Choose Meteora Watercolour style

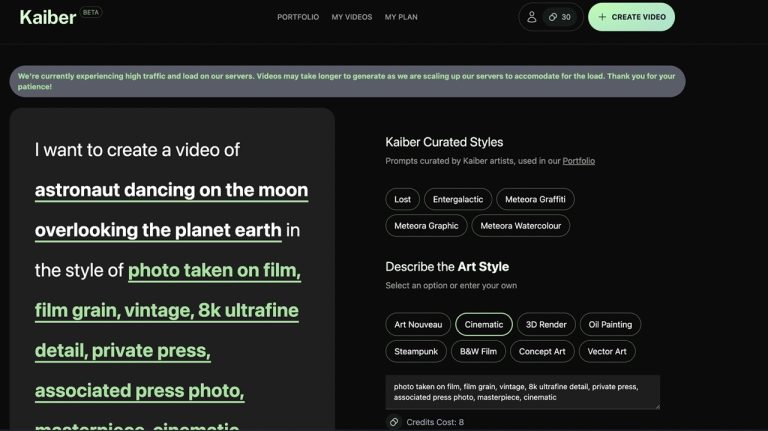tap(521, 226)
